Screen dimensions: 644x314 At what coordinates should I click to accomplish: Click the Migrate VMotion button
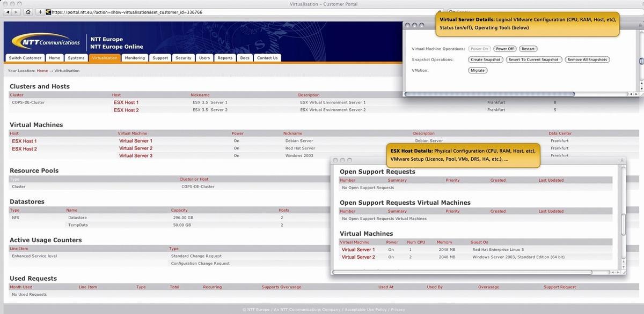[x=478, y=70]
